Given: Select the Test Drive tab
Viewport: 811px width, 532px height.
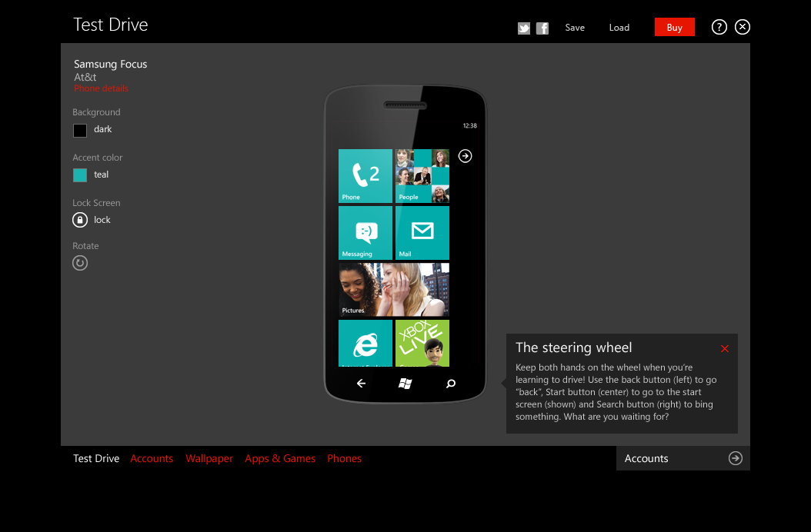Looking at the screenshot, I should coord(96,459).
